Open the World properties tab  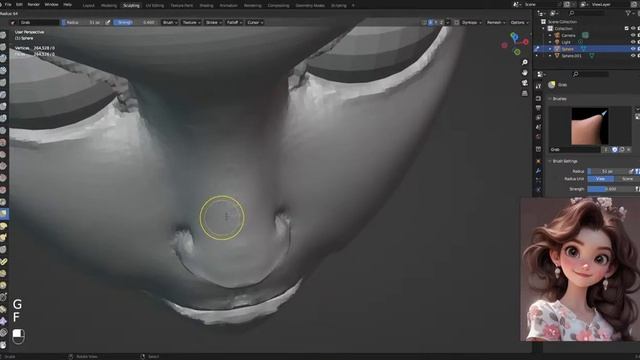point(538,136)
